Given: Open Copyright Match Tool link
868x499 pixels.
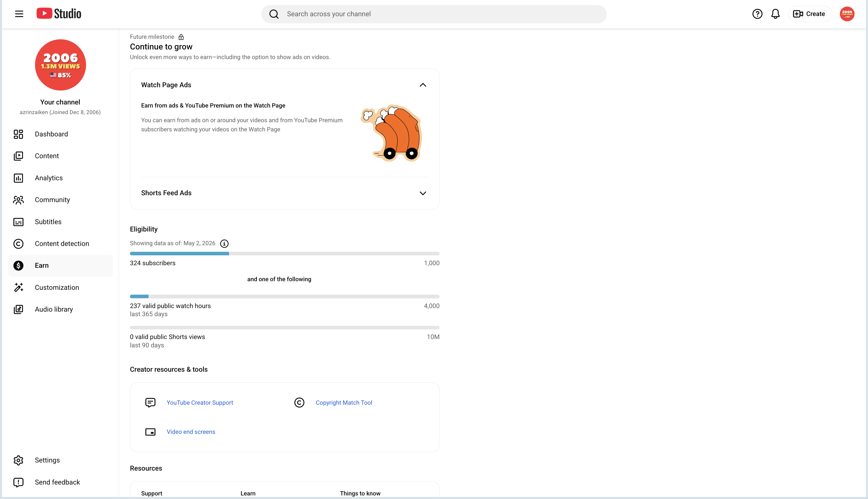Looking at the screenshot, I should pos(344,403).
